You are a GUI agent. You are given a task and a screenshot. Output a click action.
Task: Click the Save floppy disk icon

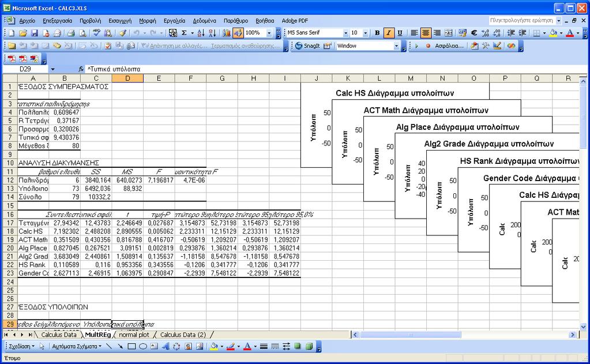pos(34,33)
